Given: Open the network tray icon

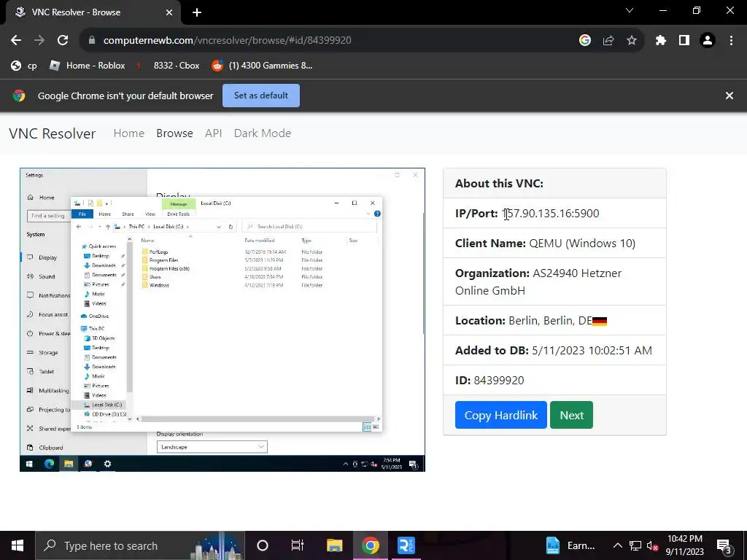Looking at the screenshot, I should tap(635, 545).
